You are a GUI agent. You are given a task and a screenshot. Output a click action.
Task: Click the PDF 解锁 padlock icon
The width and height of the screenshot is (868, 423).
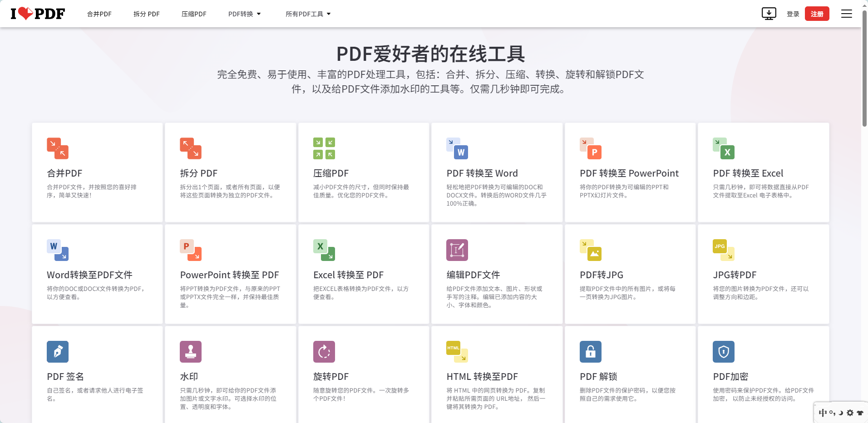(x=591, y=352)
